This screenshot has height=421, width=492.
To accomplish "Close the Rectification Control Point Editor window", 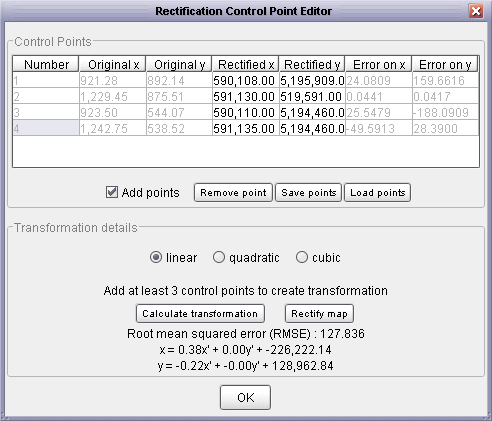I will pos(476,11).
